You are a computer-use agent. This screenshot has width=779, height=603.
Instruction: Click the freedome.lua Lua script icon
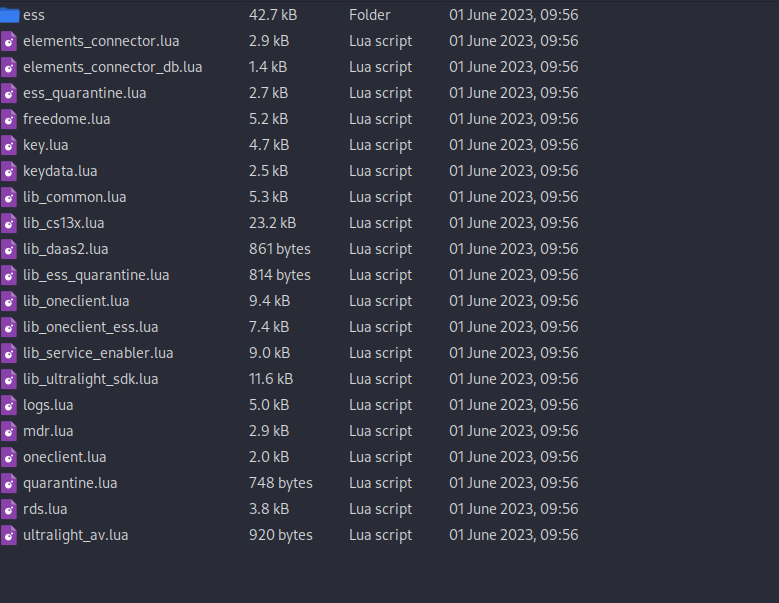click(x=9, y=119)
